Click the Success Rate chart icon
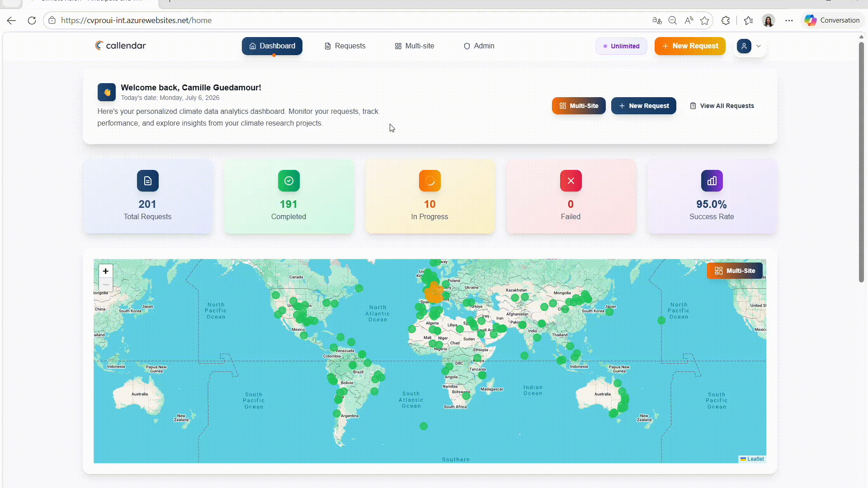 [x=712, y=181]
